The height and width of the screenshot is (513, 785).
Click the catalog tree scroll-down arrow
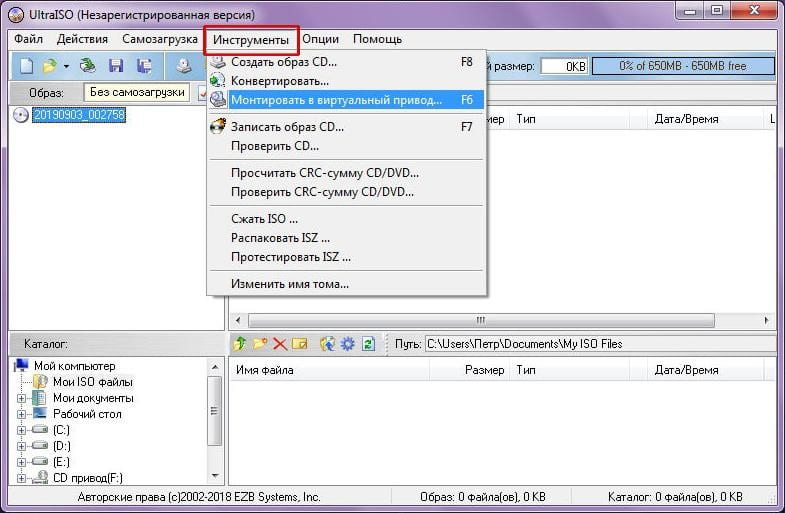click(215, 475)
